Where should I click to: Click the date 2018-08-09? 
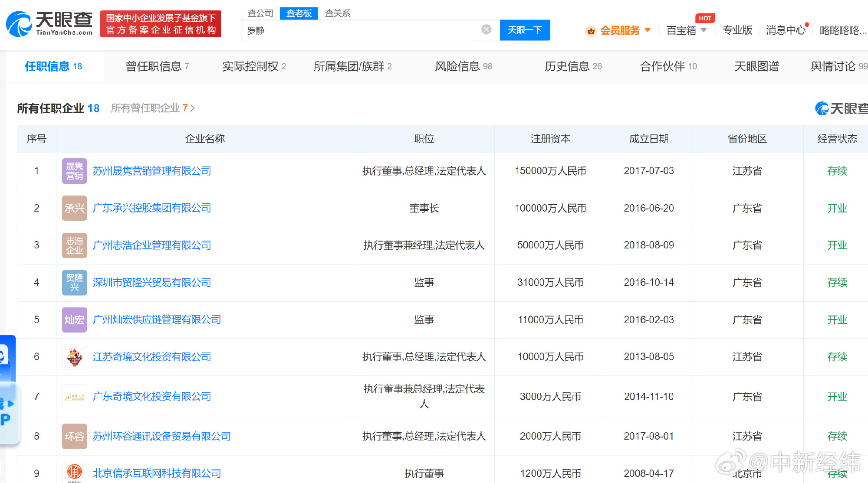click(649, 245)
